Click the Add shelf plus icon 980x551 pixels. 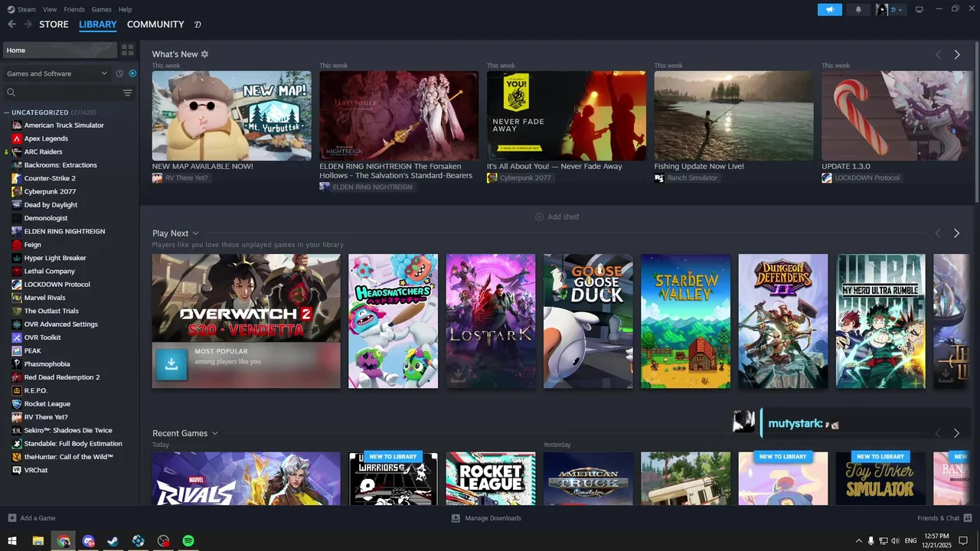(x=539, y=217)
